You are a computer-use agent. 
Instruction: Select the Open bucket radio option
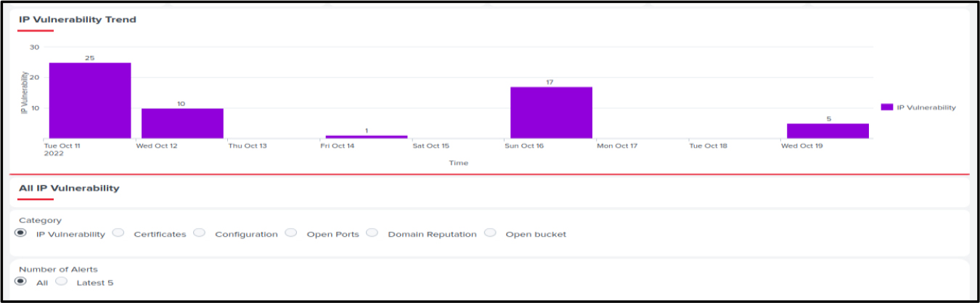click(490, 233)
